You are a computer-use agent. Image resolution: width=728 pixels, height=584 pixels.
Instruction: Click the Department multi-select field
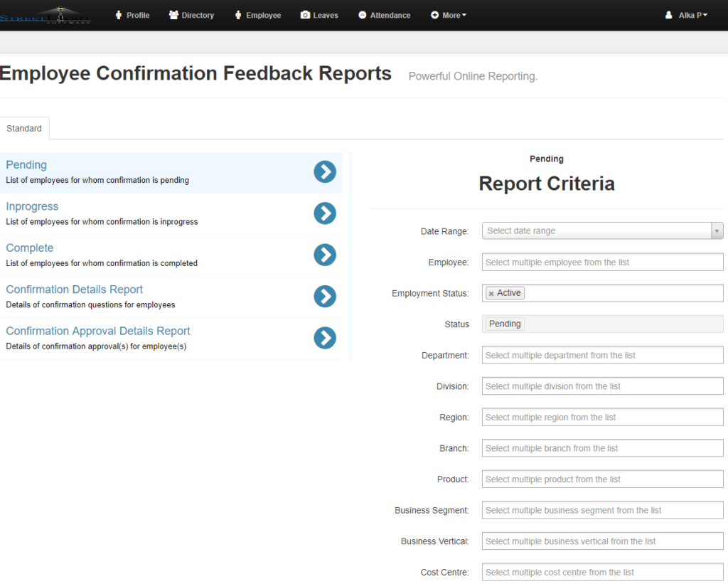602,354
